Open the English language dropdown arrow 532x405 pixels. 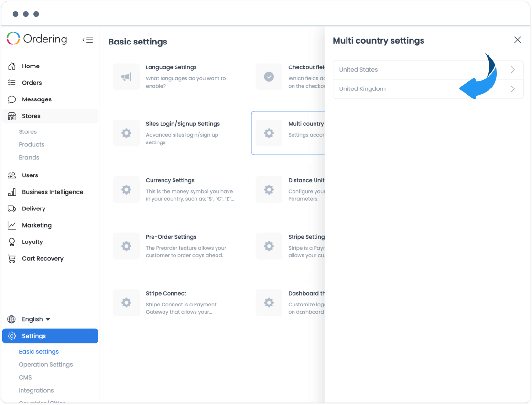coord(48,319)
